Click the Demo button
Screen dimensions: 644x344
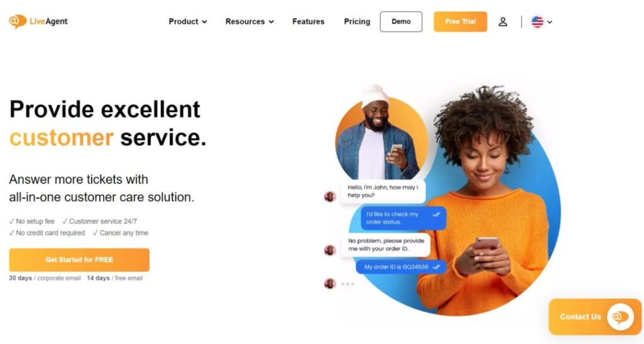[x=401, y=22]
